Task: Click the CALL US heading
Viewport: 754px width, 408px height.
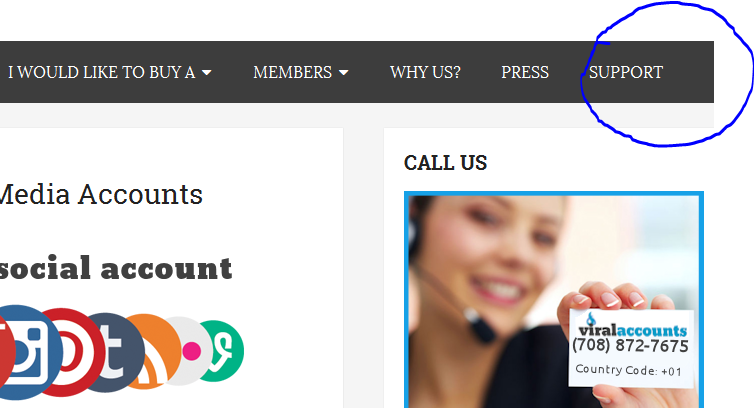Action: (445, 163)
